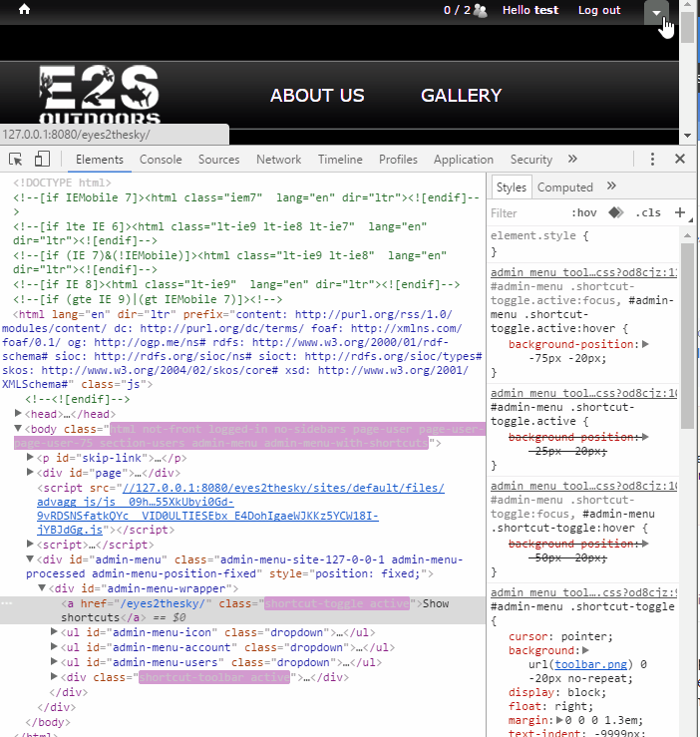This screenshot has width=700, height=737.
Task: Show more sidebar tabs next to Computed
Action: tap(611, 186)
